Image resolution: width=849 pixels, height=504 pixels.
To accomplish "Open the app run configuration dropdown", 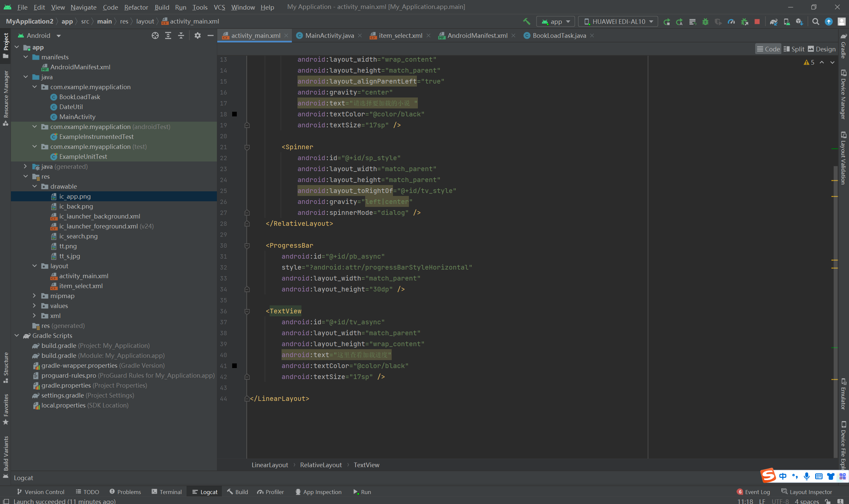I will click(555, 22).
